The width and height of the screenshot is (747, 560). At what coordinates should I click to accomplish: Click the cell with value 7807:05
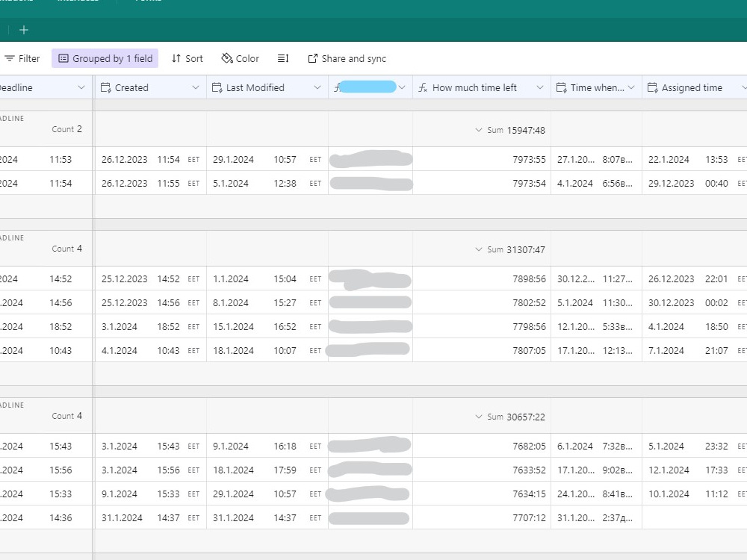pyautogui.click(x=482, y=350)
